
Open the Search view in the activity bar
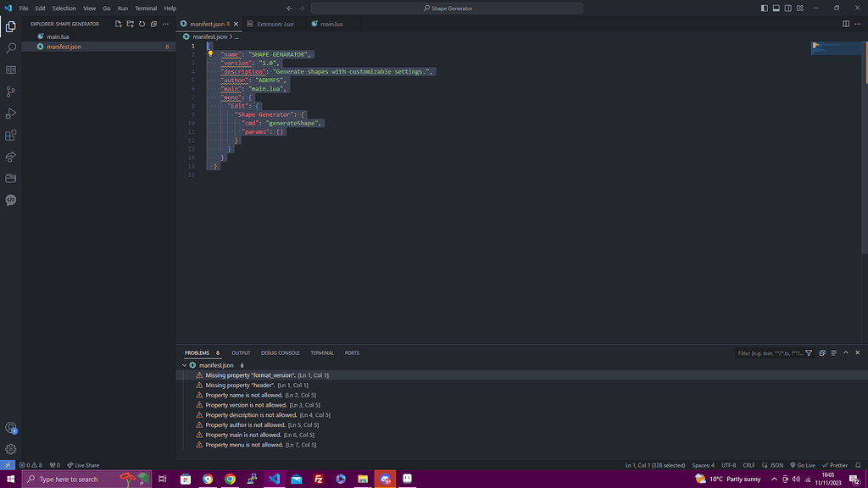coord(10,49)
